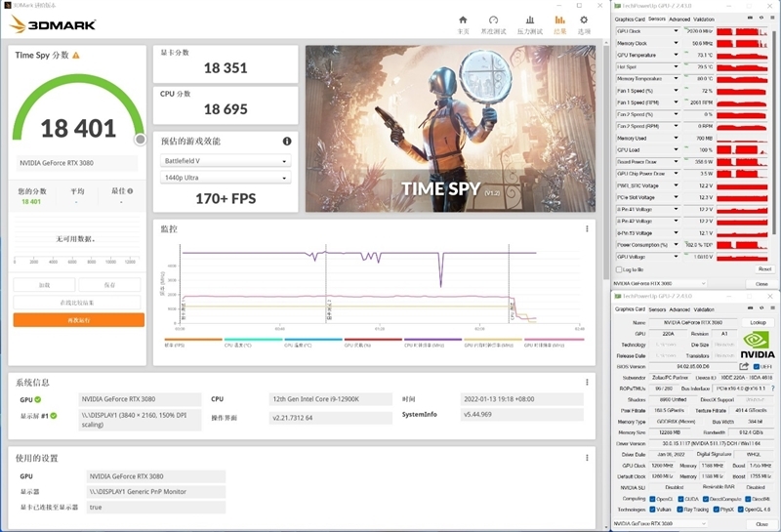This screenshot has width=781, height=532.
Task: Open the GPU Clock sensor dropdown arrow
Action: pyautogui.click(x=676, y=31)
